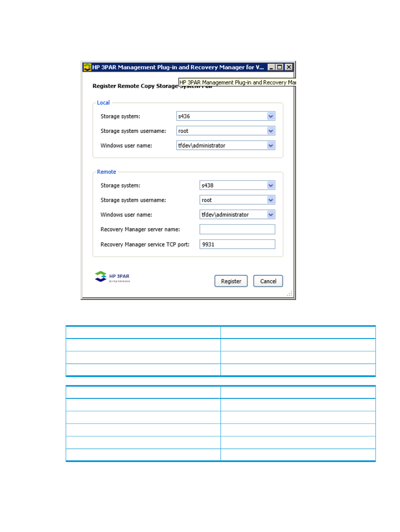This screenshot has width=400, height=532.
Task: Click the Recovery Manager service TCP port label
Action: tap(145, 245)
